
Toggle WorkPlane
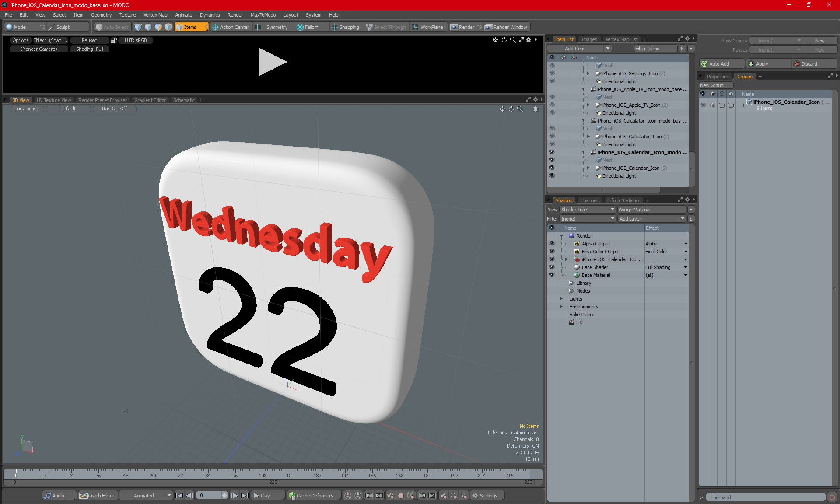(428, 27)
